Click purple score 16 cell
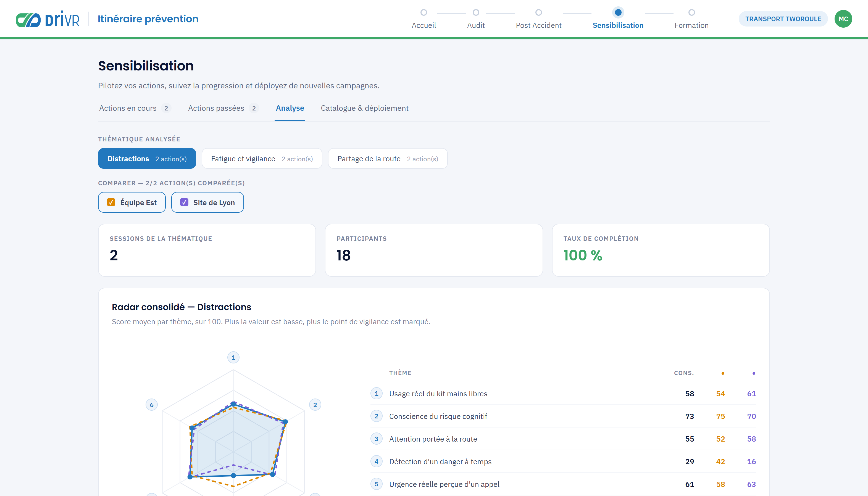The width and height of the screenshot is (868, 496). (751, 461)
